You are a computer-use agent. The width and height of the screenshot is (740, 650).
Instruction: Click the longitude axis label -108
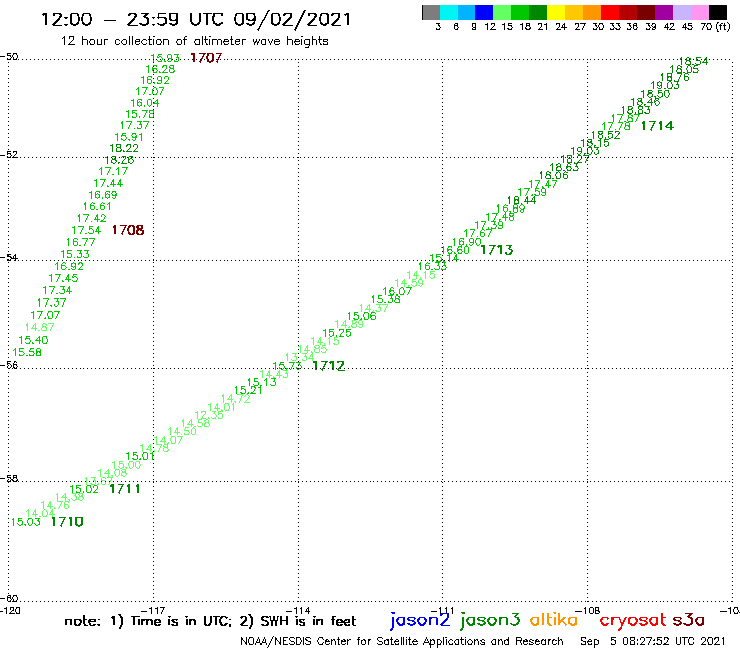(590, 611)
